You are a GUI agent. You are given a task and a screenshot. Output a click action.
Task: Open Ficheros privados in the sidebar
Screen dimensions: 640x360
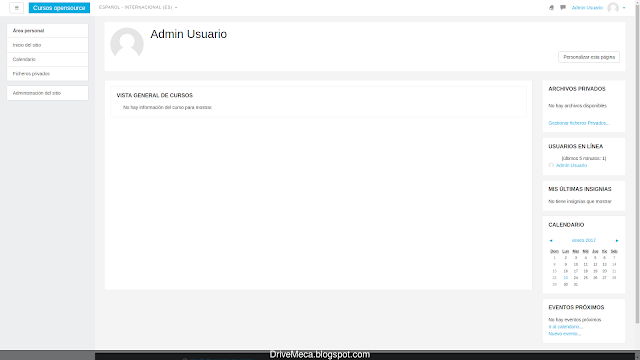[x=47, y=73]
